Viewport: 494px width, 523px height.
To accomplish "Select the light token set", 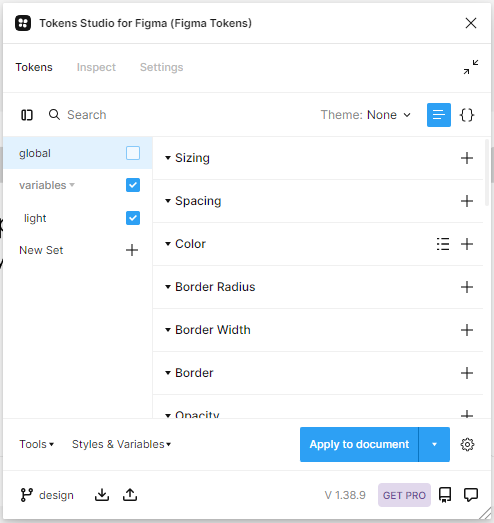I will (35, 218).
